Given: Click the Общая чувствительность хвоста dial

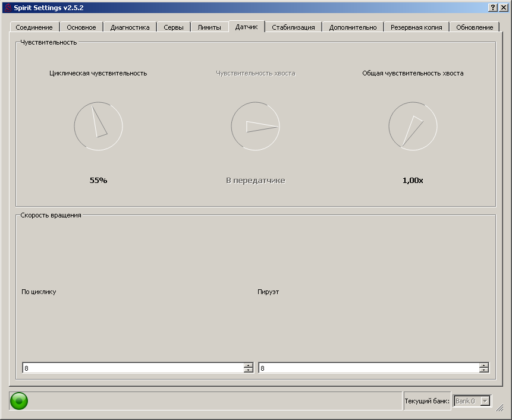Looking at the screenshot, I should coord(413,126).
